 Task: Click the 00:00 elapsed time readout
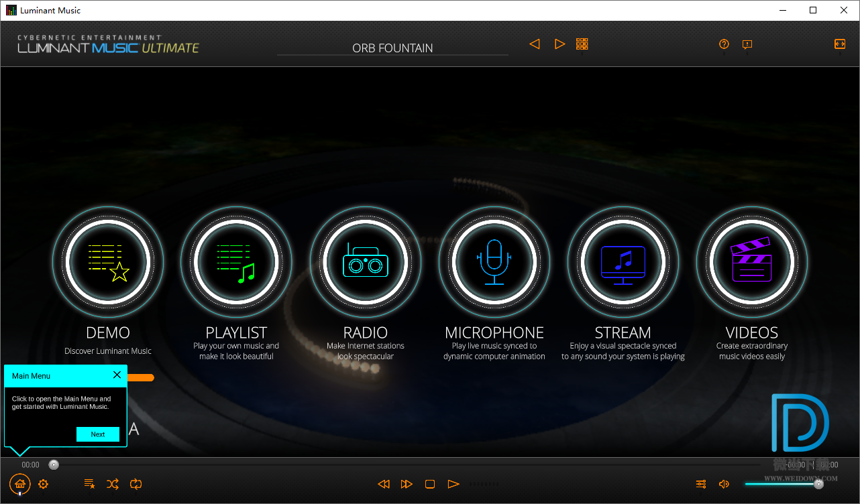pos(30,464)
